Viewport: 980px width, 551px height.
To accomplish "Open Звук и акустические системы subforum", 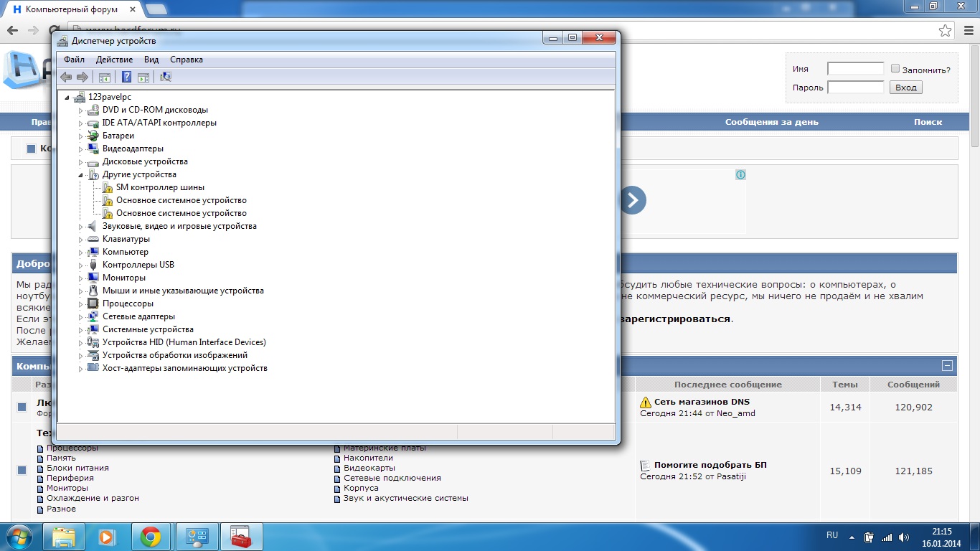I will 406,498.
